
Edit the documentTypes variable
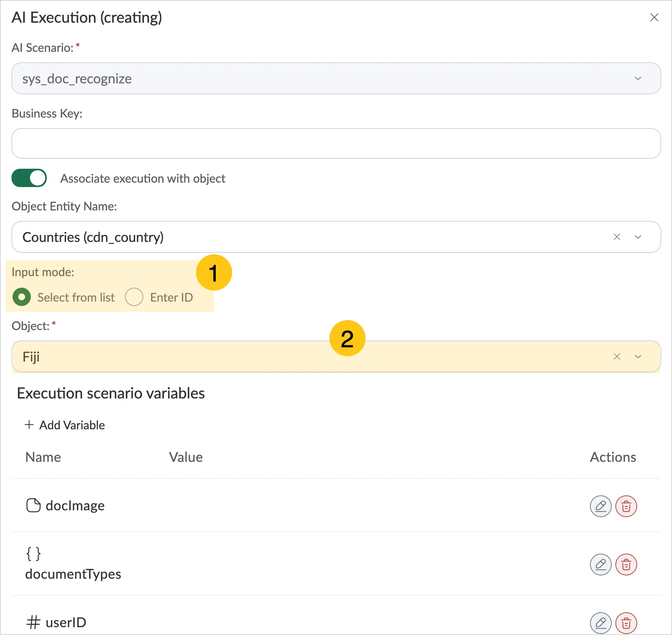point(601,565)
